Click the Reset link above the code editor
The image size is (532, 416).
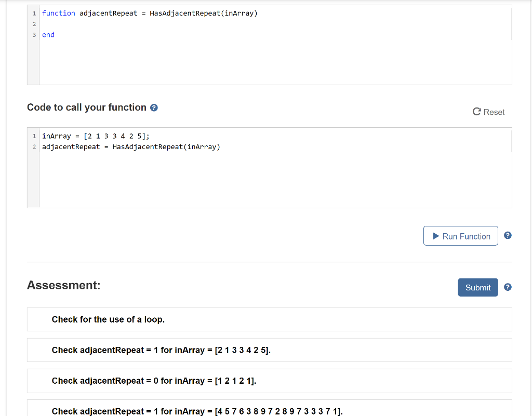(x=492, y=112)
